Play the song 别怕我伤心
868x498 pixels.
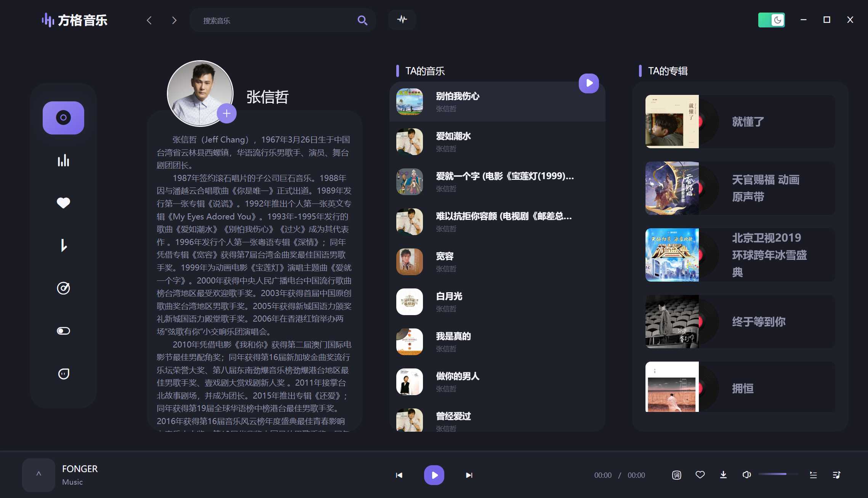click(497, 102)
